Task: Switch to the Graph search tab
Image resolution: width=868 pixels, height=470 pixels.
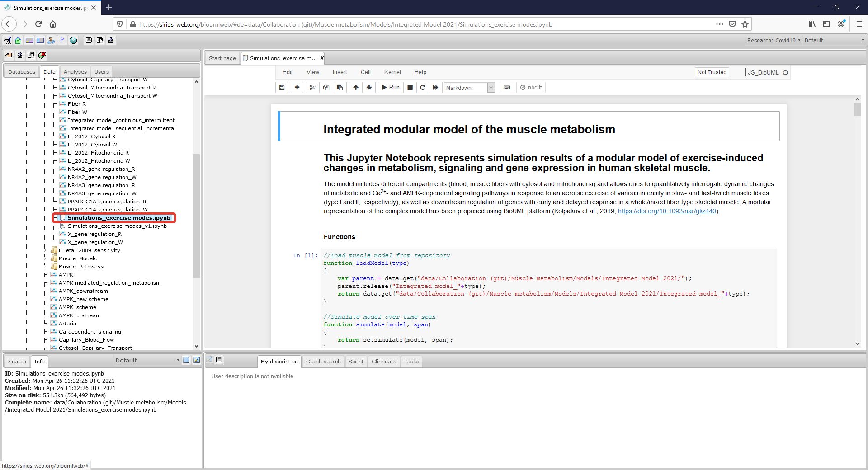Action: coord(323,362)
